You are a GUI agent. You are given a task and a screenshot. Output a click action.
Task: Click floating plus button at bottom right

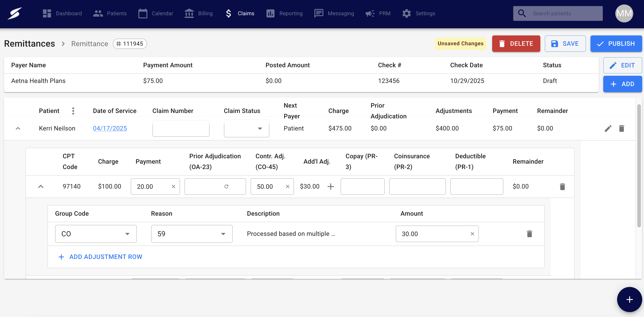pyautogui.click(x=629, y=299)
